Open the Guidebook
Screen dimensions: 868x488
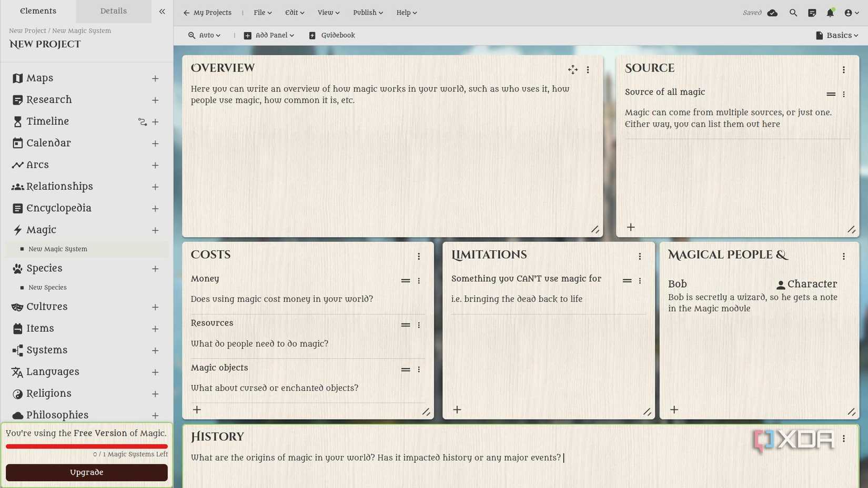(332, 35)
